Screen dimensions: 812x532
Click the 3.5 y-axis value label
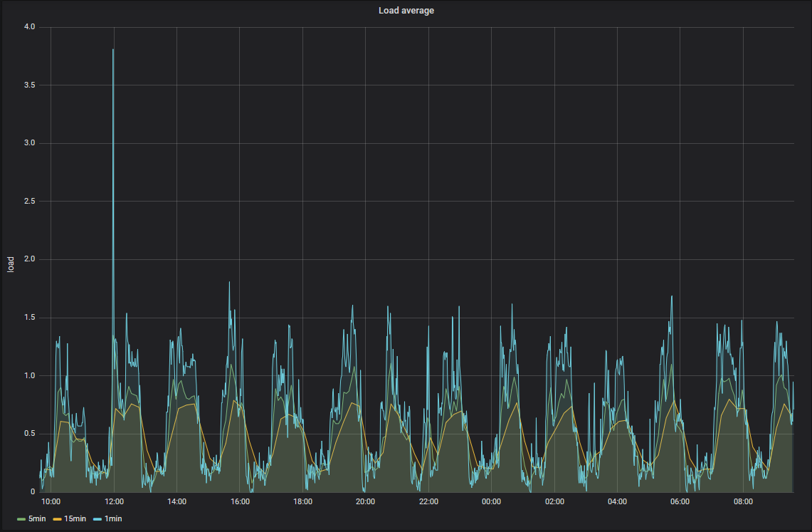pos(29,85)
